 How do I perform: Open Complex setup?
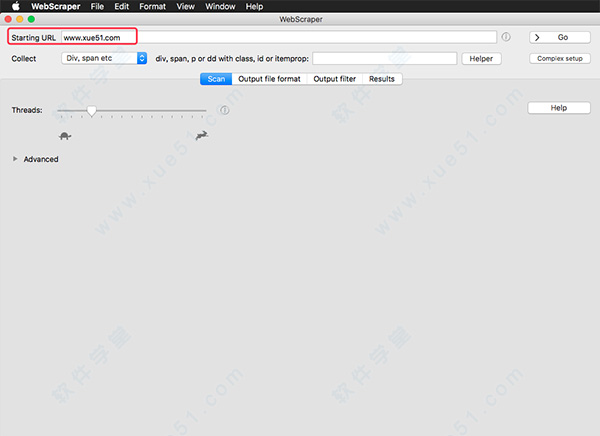point(560,59)
